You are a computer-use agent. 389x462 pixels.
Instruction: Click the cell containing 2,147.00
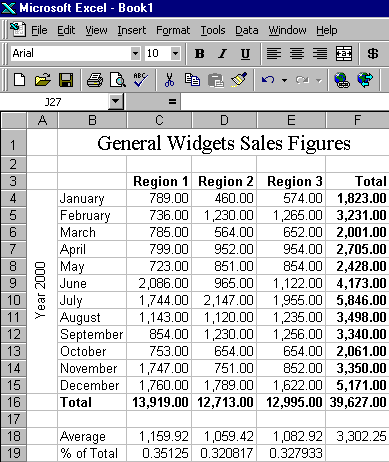click(x=224, y=300)
